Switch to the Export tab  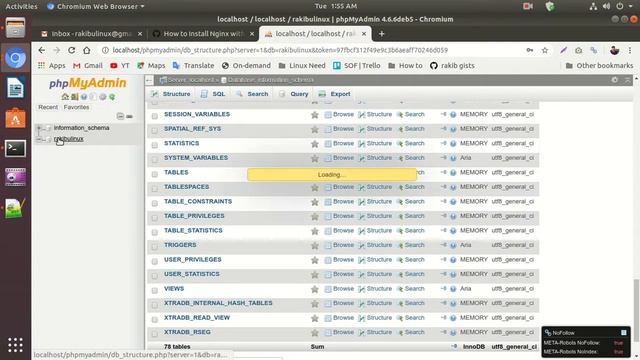click(335, 94)
